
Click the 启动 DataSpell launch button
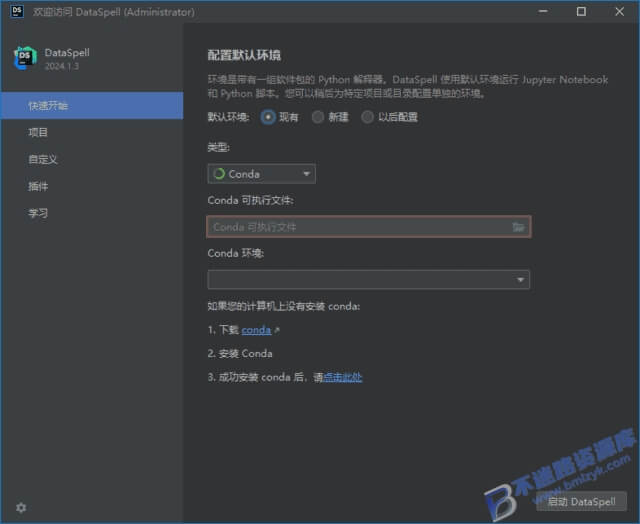[581, 501]
